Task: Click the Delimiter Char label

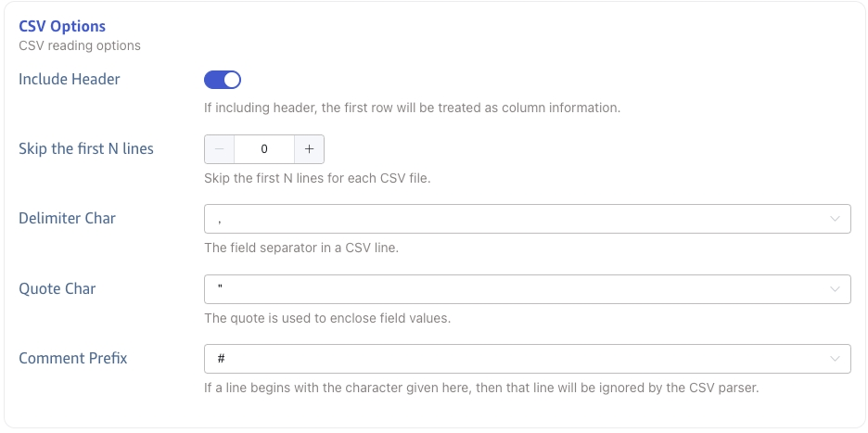Action: click(67, 219)
